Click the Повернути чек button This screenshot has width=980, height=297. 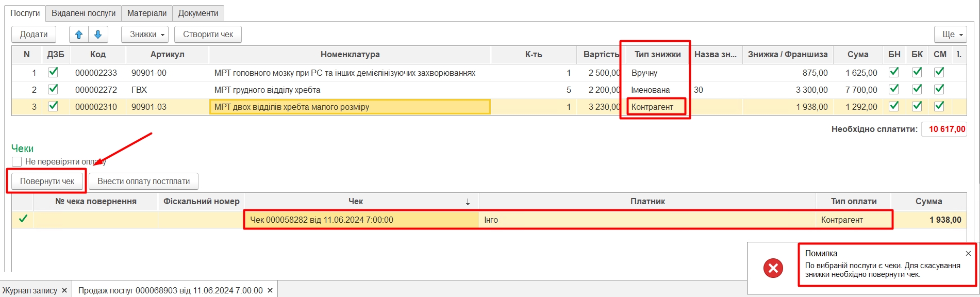click(x=47, y=181)
